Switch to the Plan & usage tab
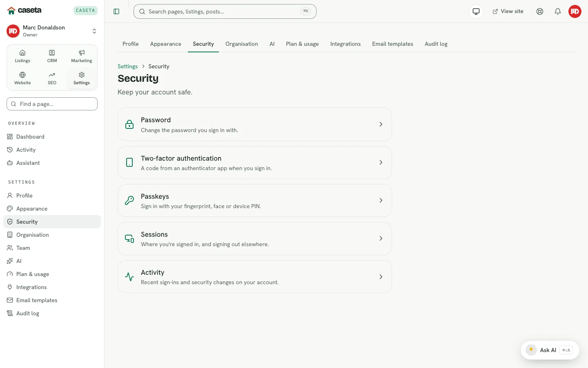 click(302, 44)
